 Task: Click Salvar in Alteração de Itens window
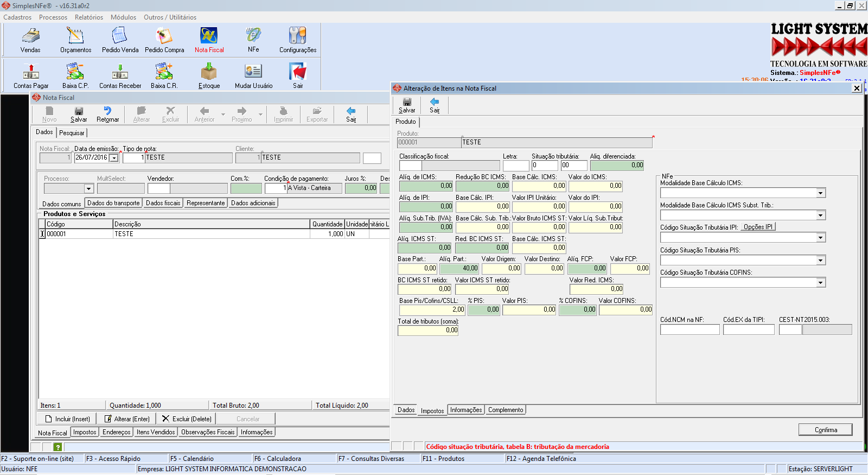407,105
